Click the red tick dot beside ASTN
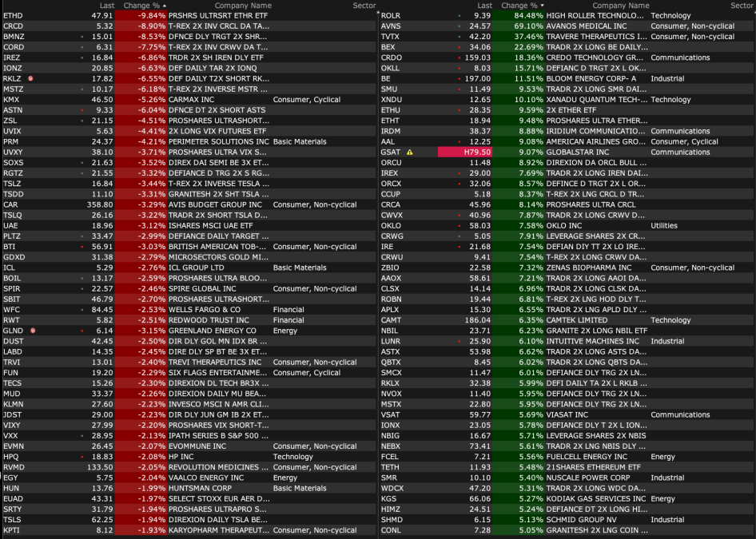 click(x=82, y=110)
